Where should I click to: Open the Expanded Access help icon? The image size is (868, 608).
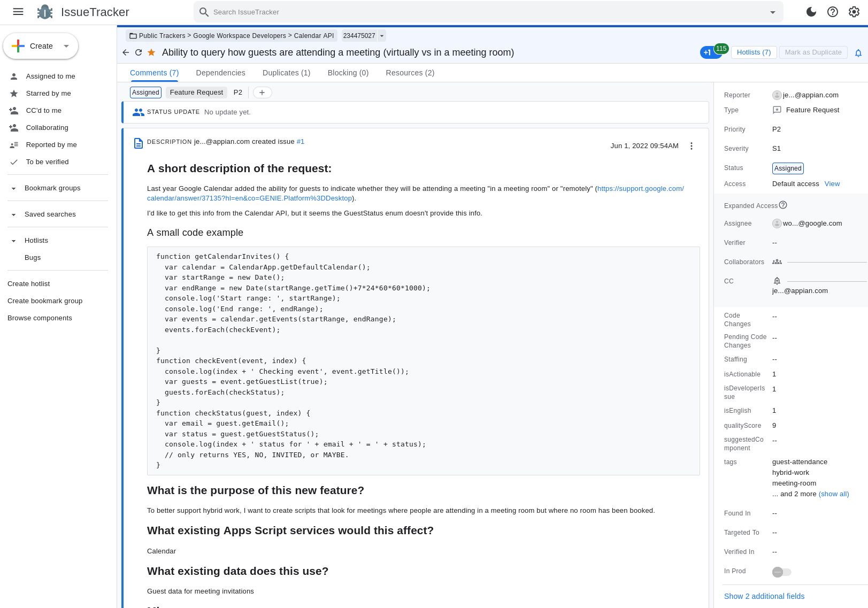(784, 204)
